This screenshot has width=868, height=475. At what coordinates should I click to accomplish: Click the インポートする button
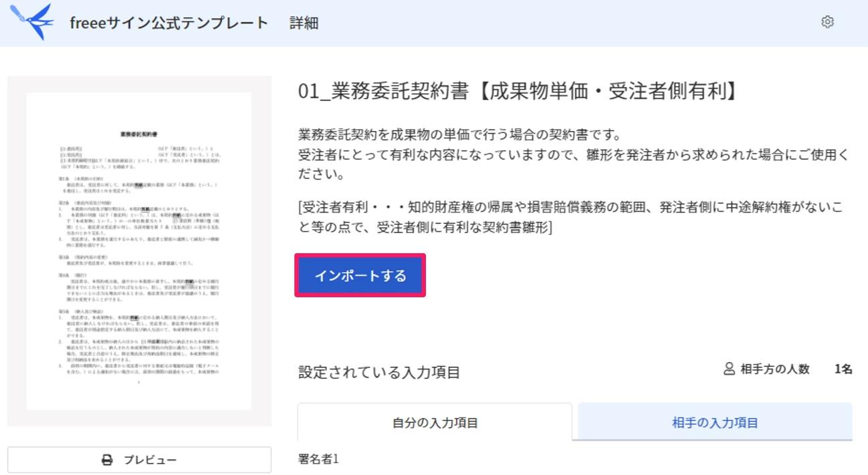[x=360, y=275]
